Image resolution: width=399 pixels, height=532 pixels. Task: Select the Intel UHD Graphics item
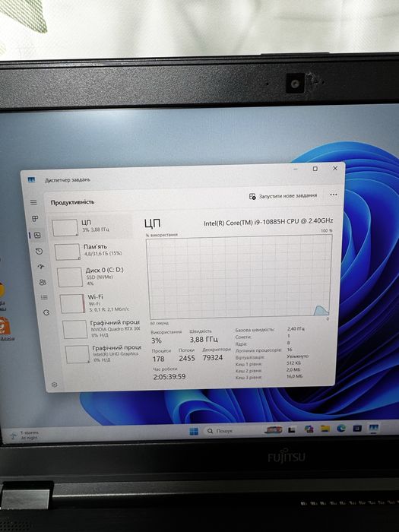click(103, 354)
